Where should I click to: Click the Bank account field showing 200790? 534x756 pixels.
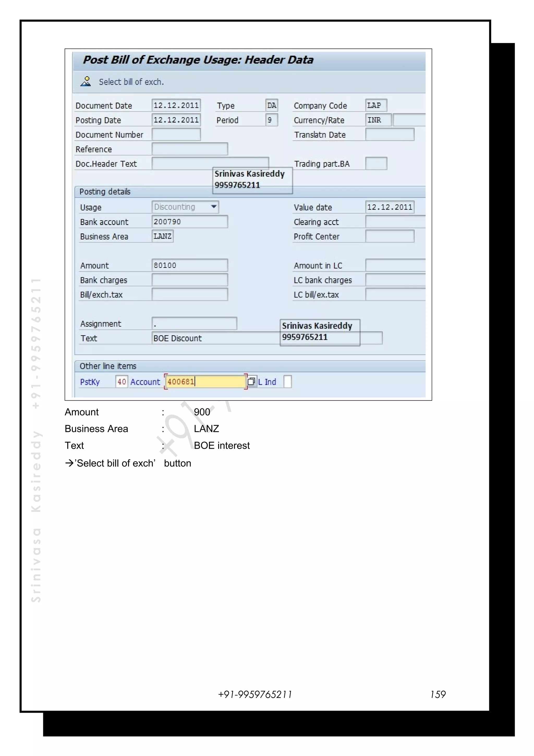pos(190,221)
